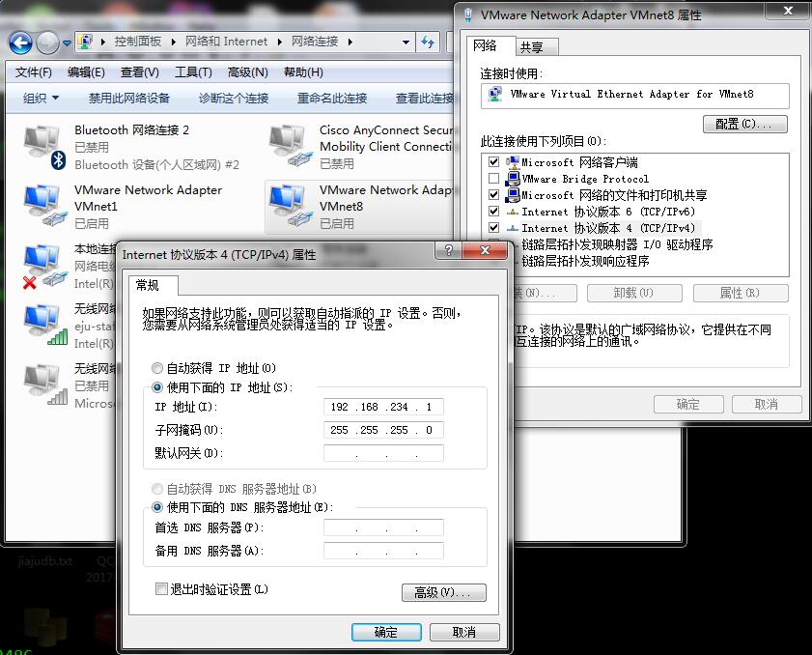Open the 文件(F) menu
Viewport: 812px width, 655px height.
point(34,72)
